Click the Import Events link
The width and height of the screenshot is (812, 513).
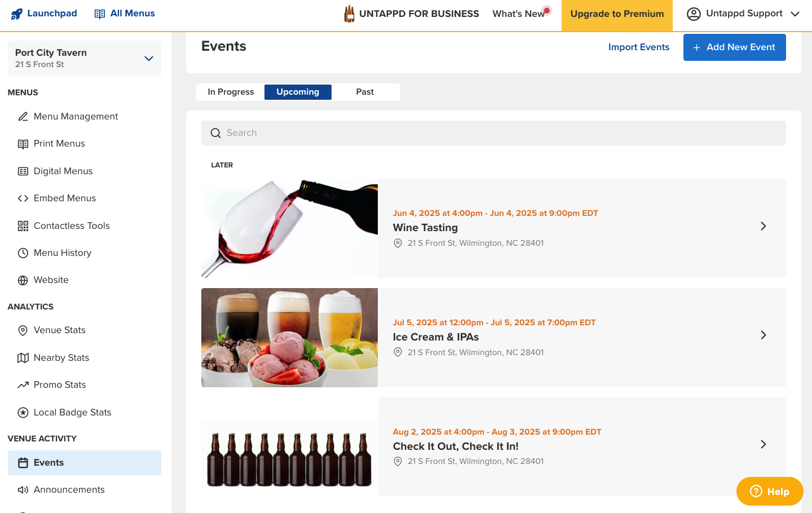point(638,47)
